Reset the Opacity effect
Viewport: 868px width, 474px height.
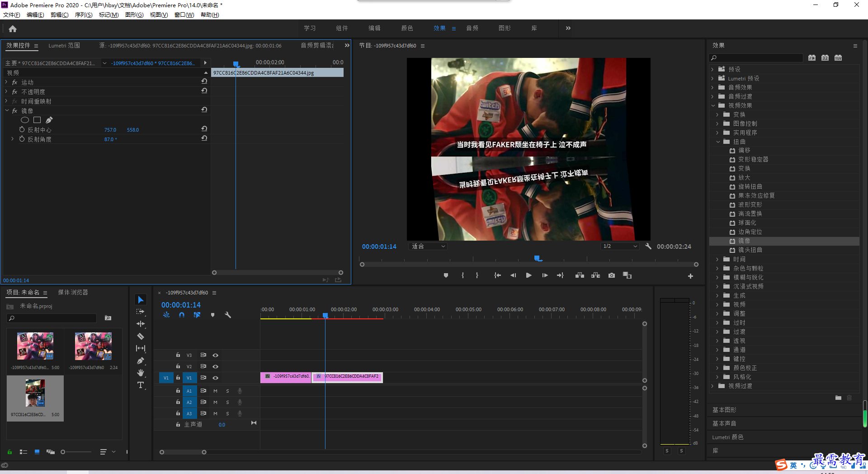pos(204,91)
